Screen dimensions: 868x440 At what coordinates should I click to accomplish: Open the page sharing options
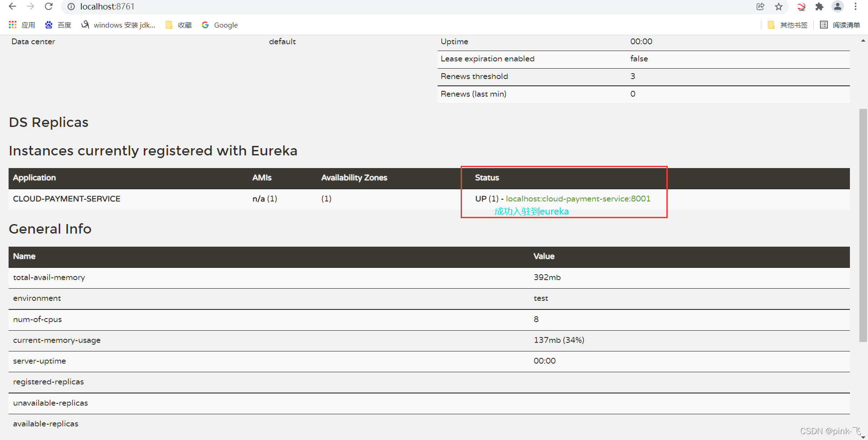[x=761, y=6]
